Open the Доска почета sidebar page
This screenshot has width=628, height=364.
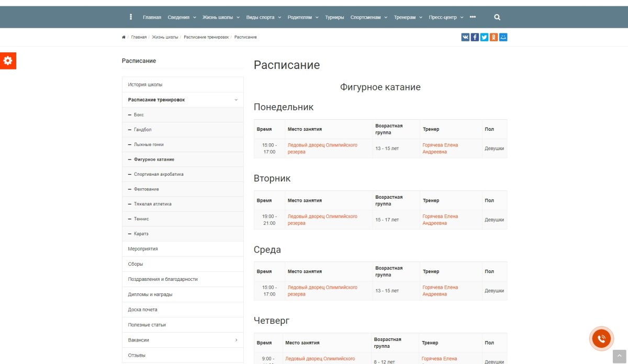(x=141, y=309)
